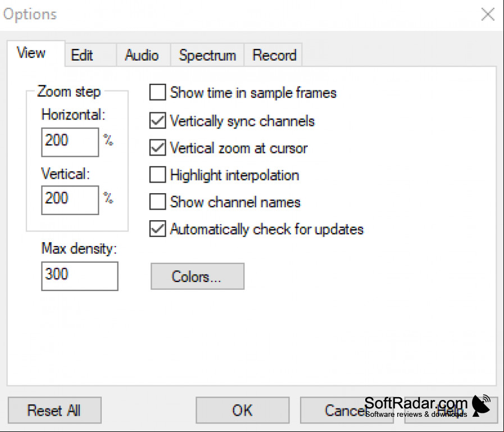Click the Reset All button
Viewport: 504px width, 432px height.
pos(55,410)
